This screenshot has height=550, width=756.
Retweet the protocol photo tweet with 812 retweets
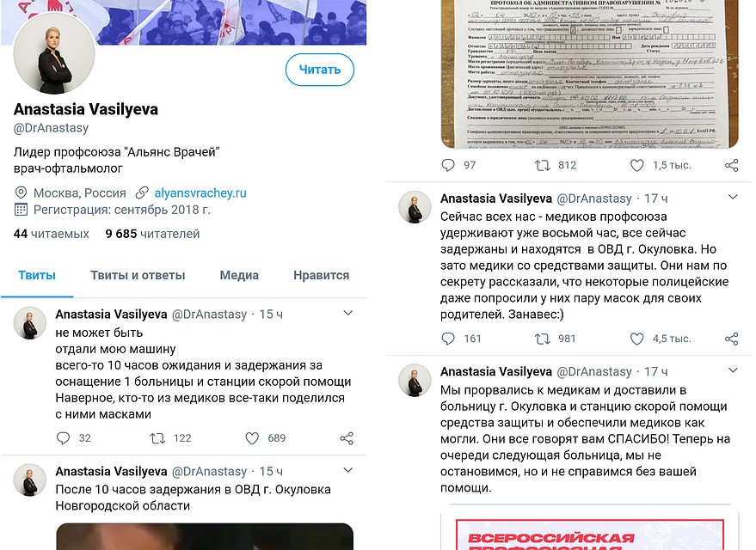pyautogui.click(x=543, y=165)
